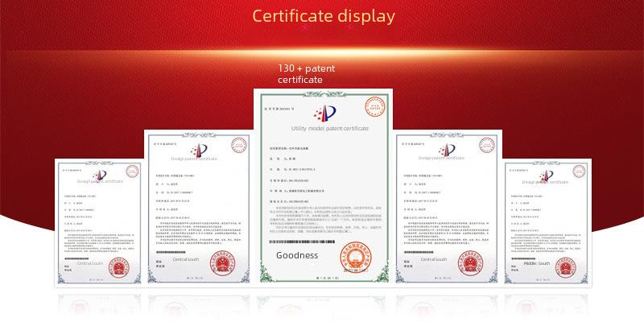Click the red seal on the "Middle: South" certificate
Viewport: 644px width, 322px height.
[566, 267]
